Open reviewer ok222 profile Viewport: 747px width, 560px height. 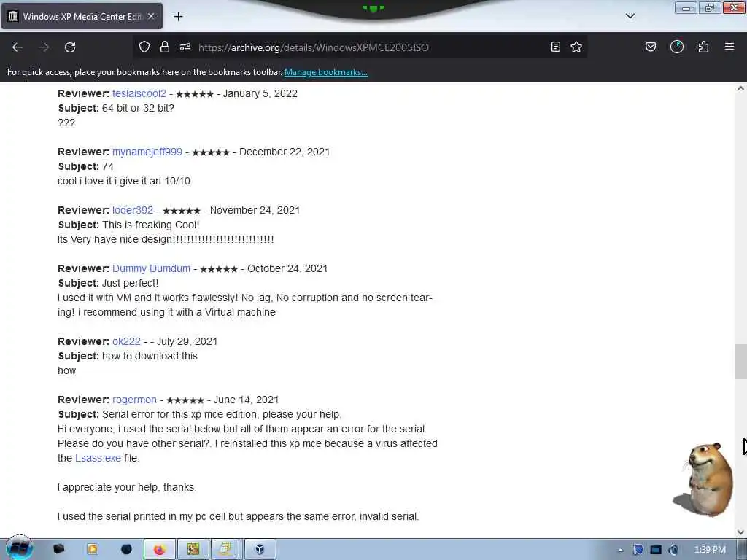(x=126, y=341)
